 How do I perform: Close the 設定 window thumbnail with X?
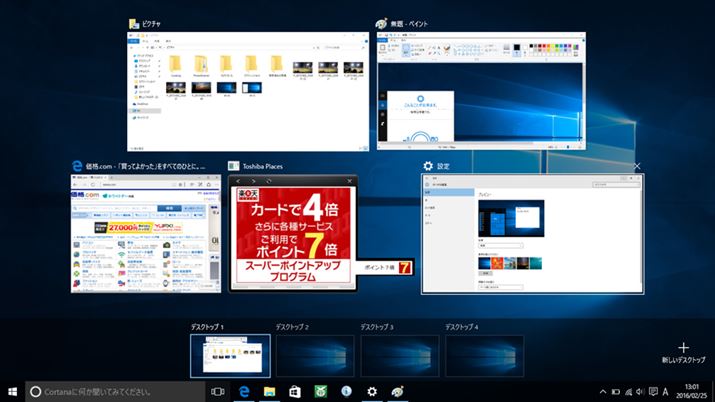tap(637, 166)
